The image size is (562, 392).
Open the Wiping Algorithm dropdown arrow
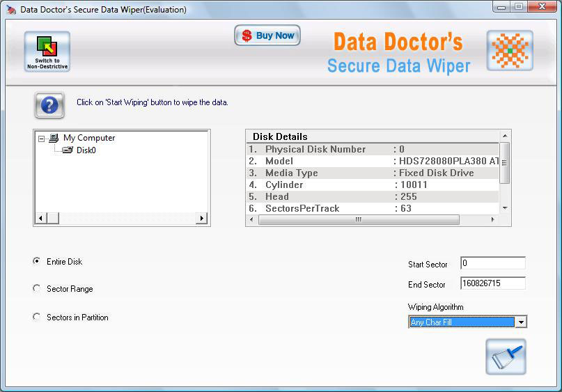coord(521,322)
